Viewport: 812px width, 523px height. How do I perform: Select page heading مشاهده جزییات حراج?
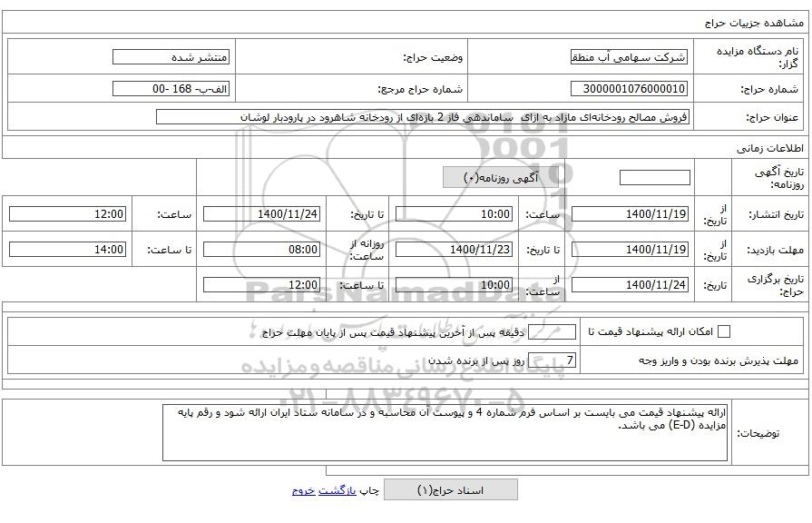pyautogui.click(x=754, y=23)
